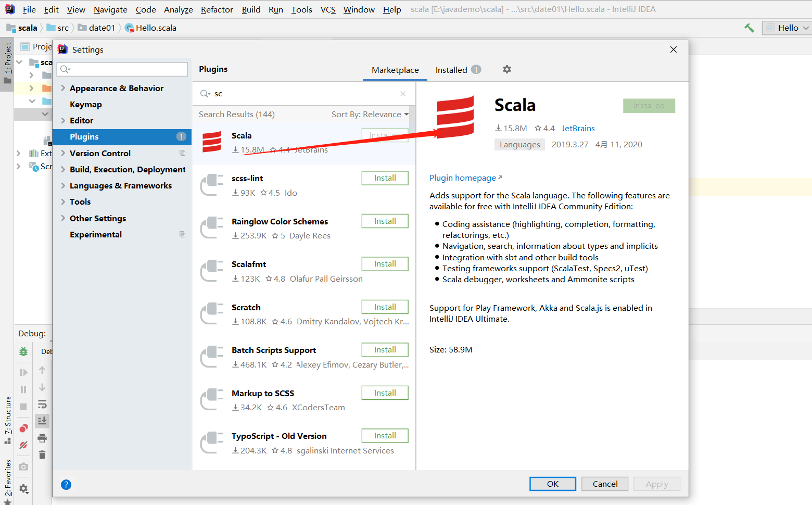Expand the Editor settings node
Image resolution: width=812 pixels, height=505 pixels.
(x=63, y=120)
